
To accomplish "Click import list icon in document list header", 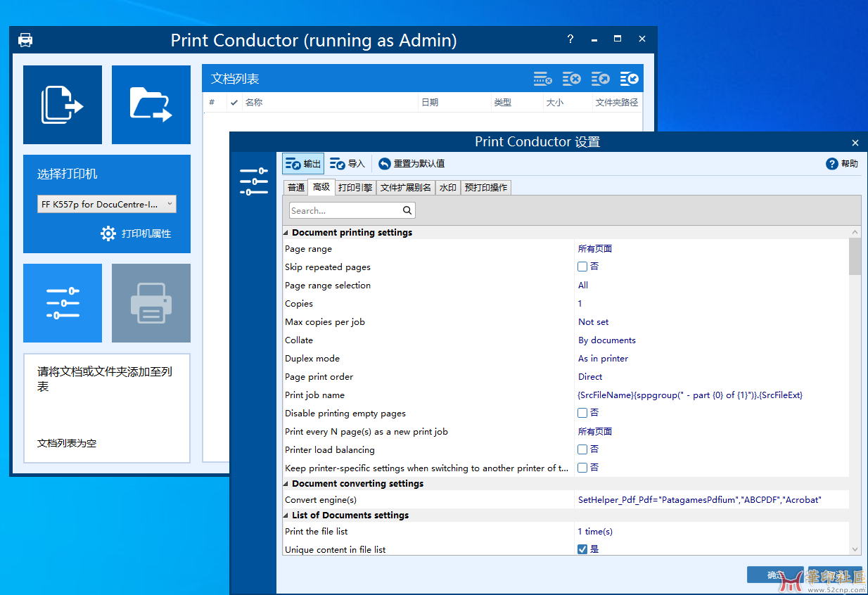I will pos(629,79).
